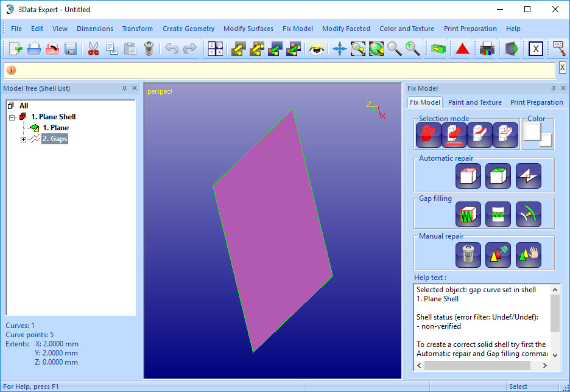Expand the 2. Gaps tree node
Viewport: 570px width, 392px height.
(x=23, y=139)
